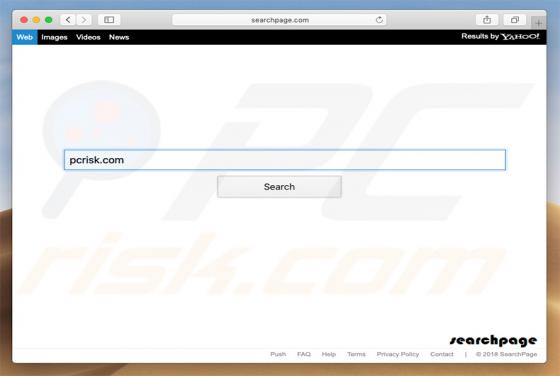Select the Web tab
Image resolution: width=560 pixels, height=376 pixels.
coord(25,37)
